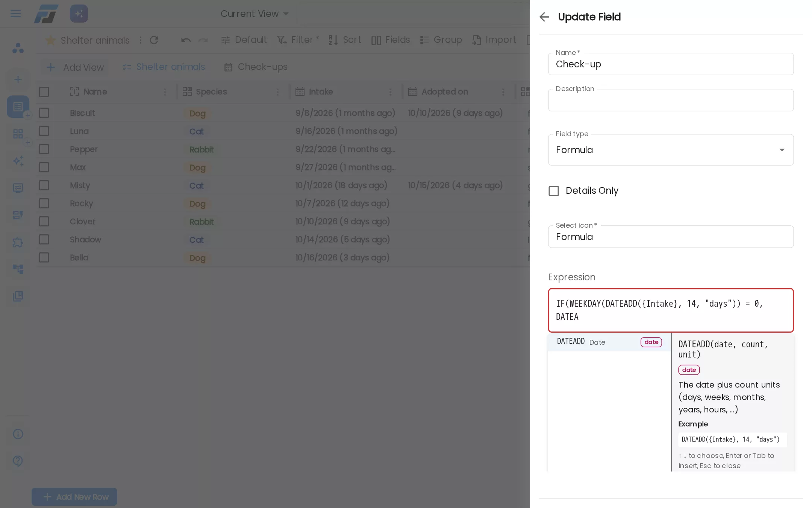This screenshot has width=812, height=508.
Task: Open the Fields toolbar button
Action: [x=390, y=40]
